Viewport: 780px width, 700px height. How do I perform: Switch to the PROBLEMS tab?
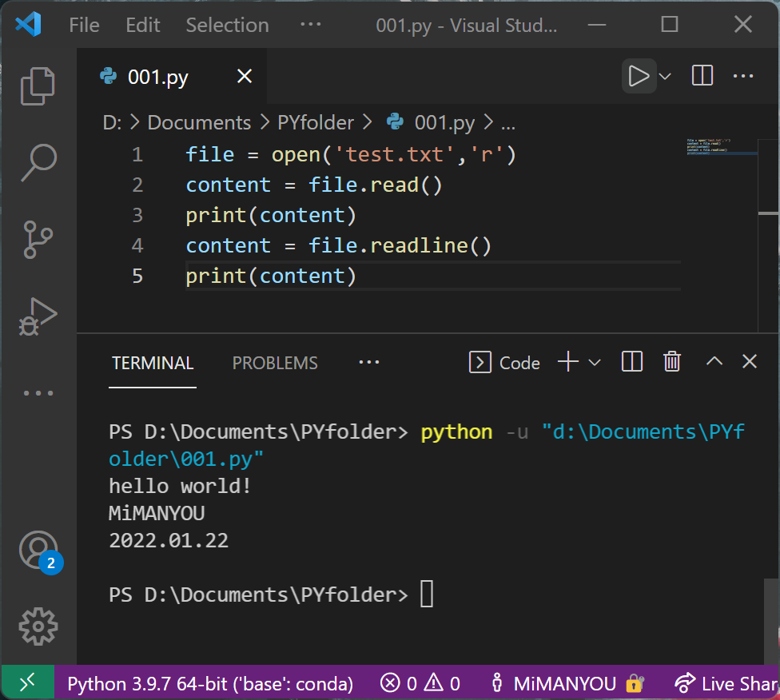(x=275, y=363)
